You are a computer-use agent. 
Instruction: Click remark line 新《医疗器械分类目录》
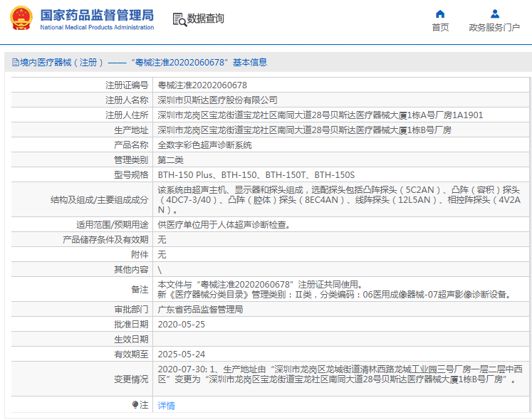[335, 295]
